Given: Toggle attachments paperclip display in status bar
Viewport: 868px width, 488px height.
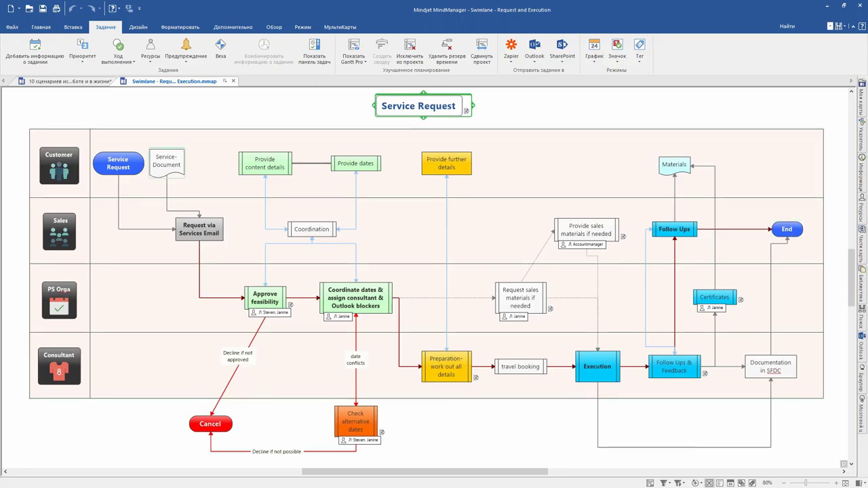Looking at the screenshot, I should point(752,483).
